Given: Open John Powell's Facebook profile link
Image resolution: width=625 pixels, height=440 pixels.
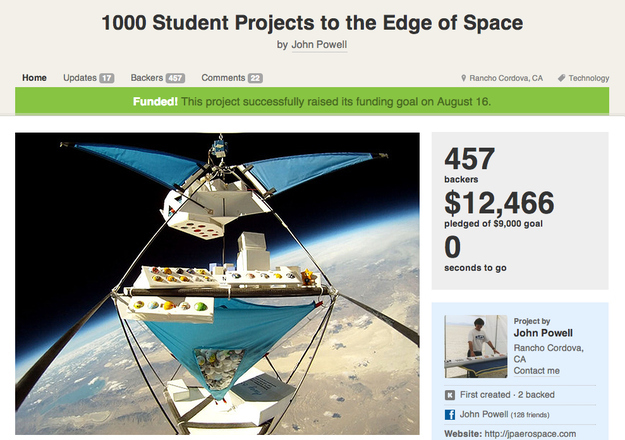Looking at the screenshot, I should point(484,414).
